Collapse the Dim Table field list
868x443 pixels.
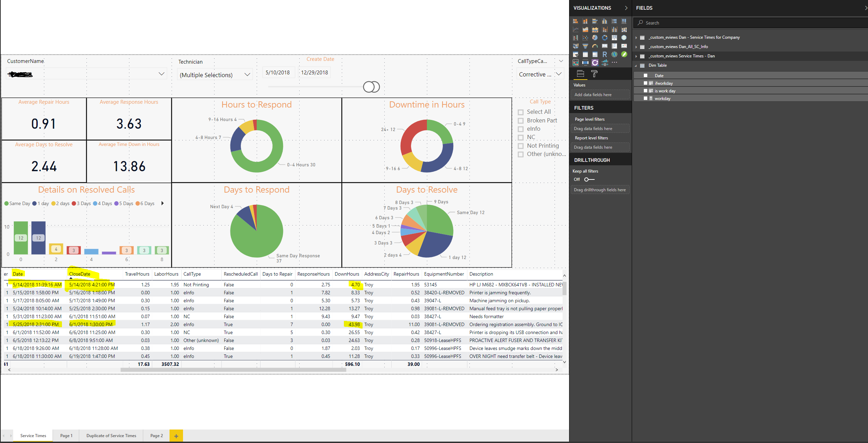pyautogui.click(x=636, y=65)
